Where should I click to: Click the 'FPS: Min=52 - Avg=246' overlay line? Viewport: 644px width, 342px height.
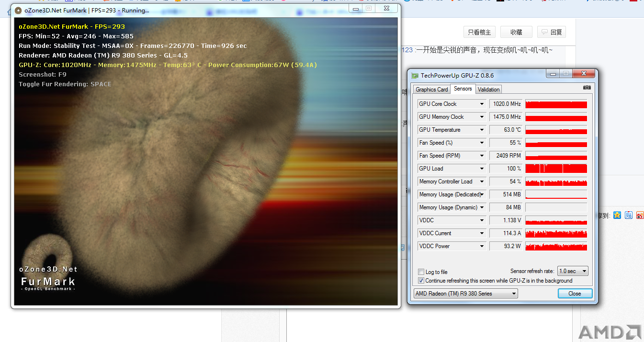coord(76,36)
